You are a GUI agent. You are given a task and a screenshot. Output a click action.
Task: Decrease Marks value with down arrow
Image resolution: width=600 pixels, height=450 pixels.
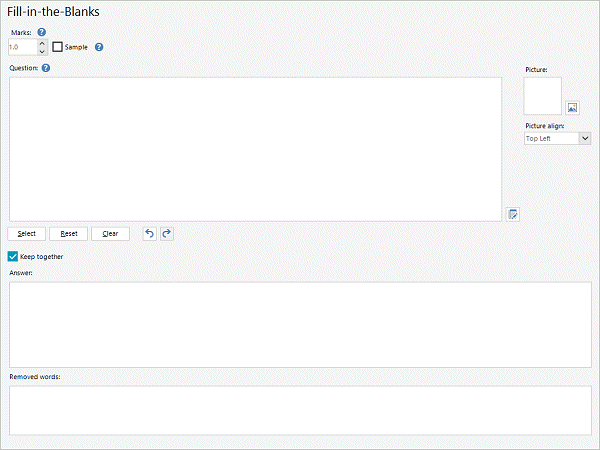(x=42, y=51)
